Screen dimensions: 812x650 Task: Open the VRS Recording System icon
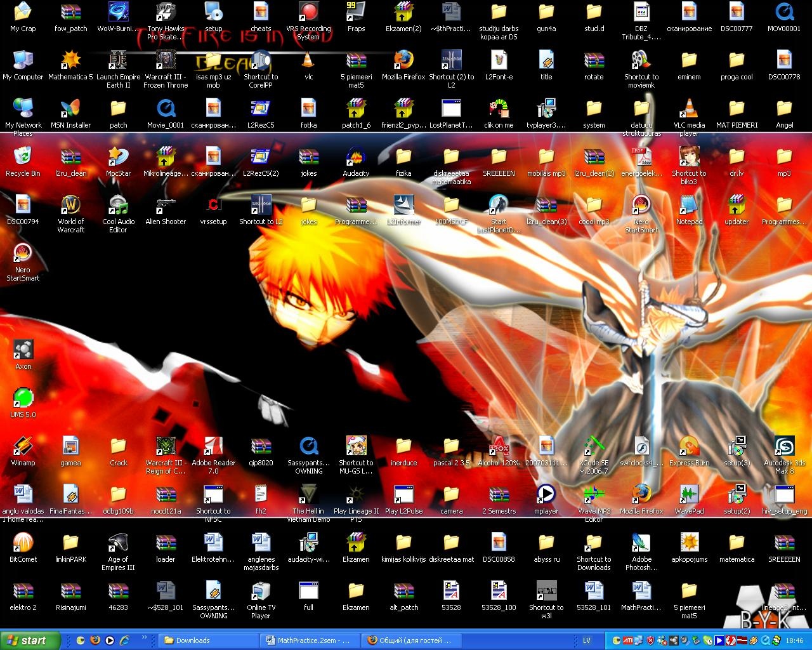pos(308,12)
